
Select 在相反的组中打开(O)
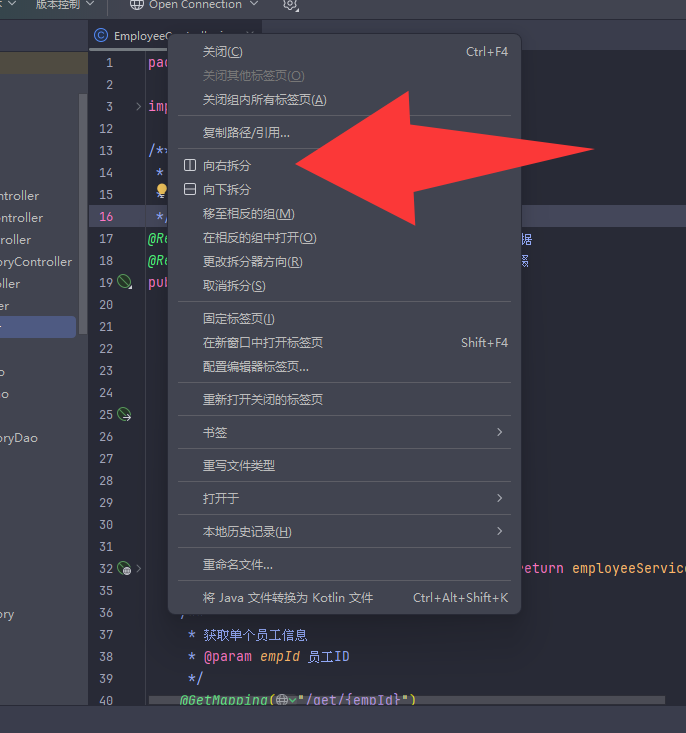[344, 238]
